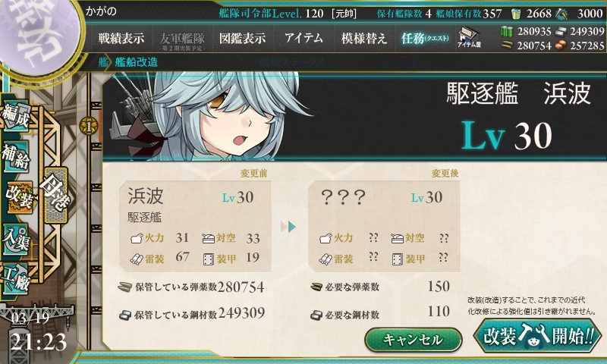
Task: Cancel the remodel with キャンセル
Action: point(413,340)
